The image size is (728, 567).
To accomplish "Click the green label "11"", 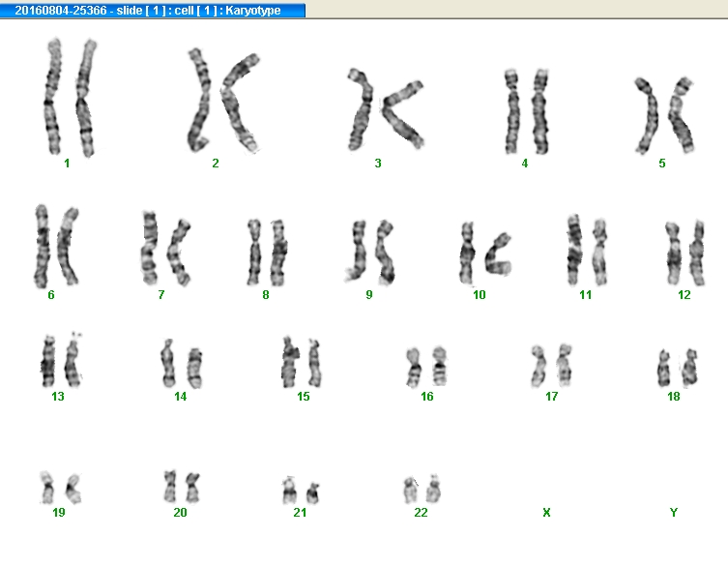I will (x=586, y=295).
